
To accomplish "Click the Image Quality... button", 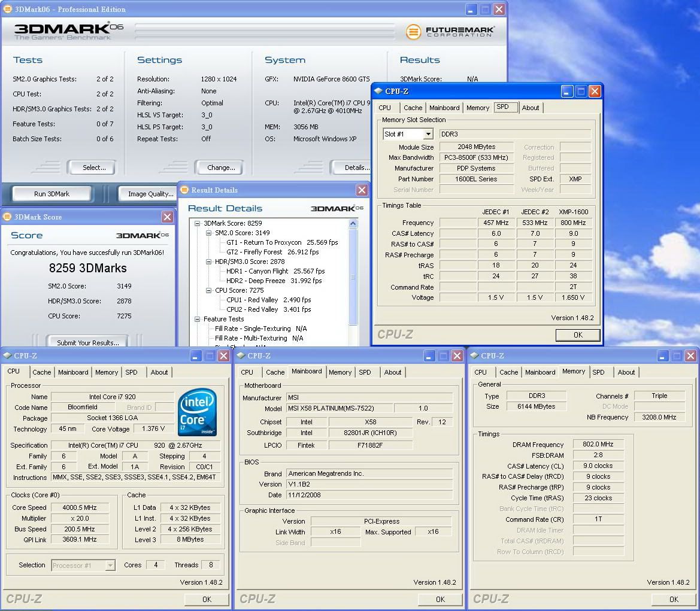I will coord(149,194).
